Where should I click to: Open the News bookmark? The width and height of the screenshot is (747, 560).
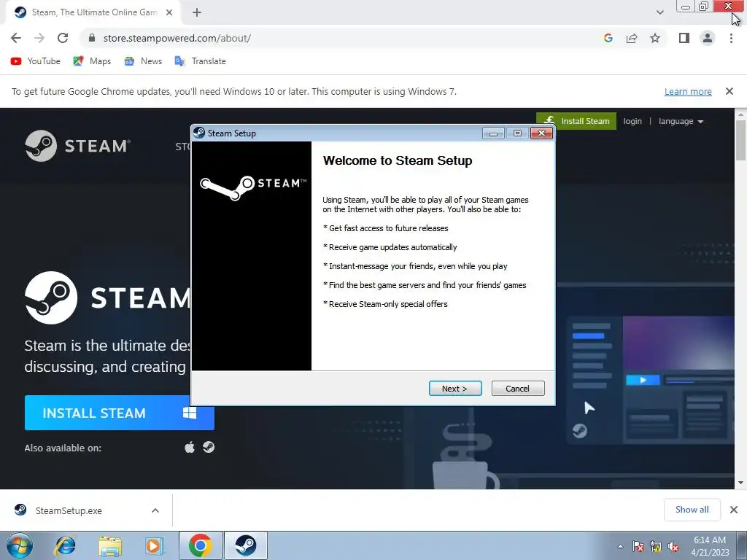pos(143,61)
